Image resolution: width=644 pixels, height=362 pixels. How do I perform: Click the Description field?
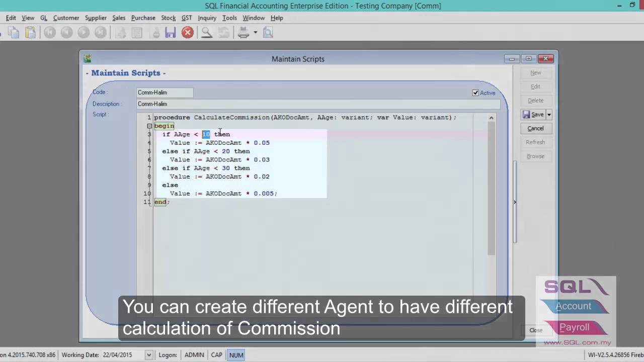tap(318, 104)
